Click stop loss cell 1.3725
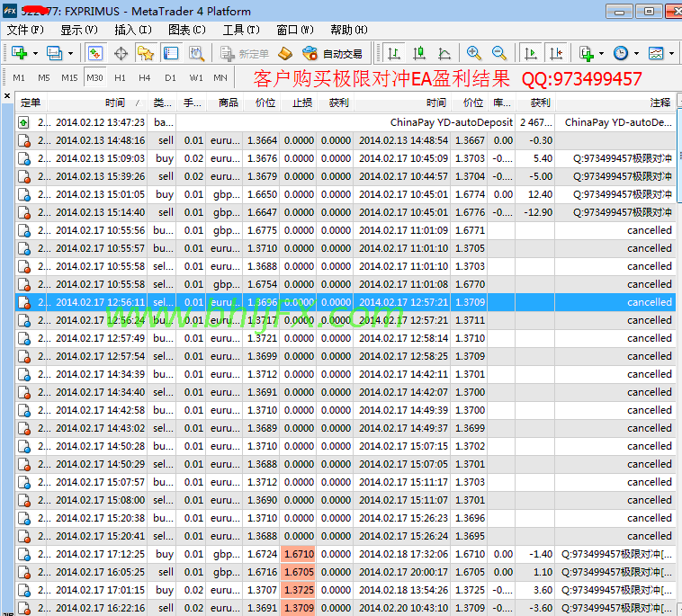This screenshot has height=616, width=682. (x=298, y=590)
